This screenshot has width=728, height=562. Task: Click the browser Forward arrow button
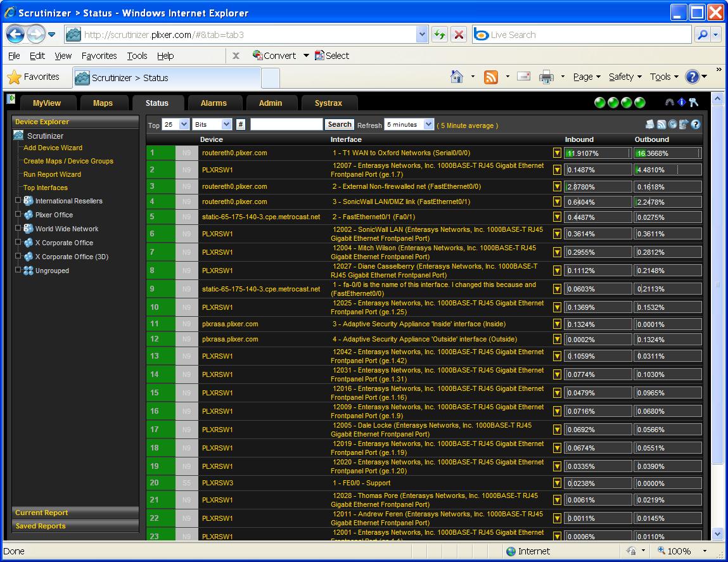[x=36, y=34]
